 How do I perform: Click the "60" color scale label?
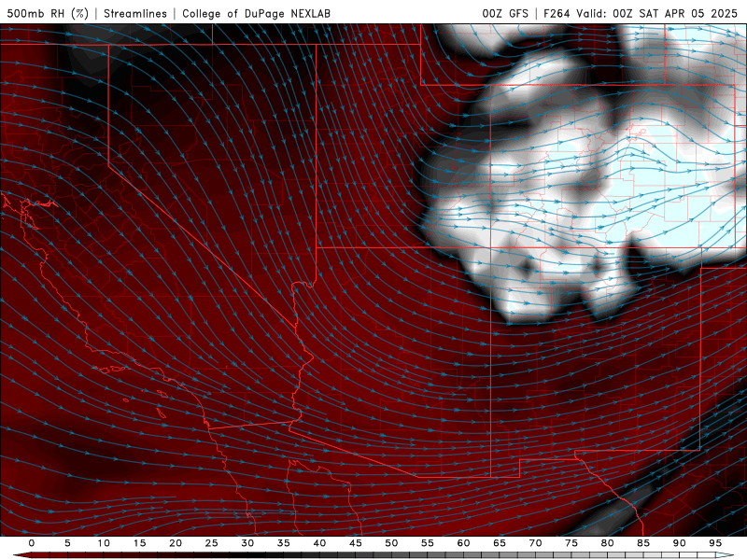(x=463, y=543)
